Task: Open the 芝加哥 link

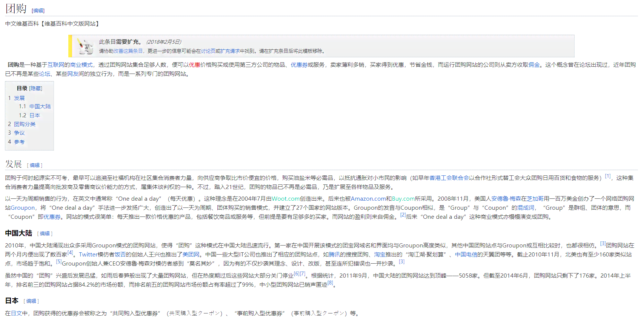Action: [535, 199]
